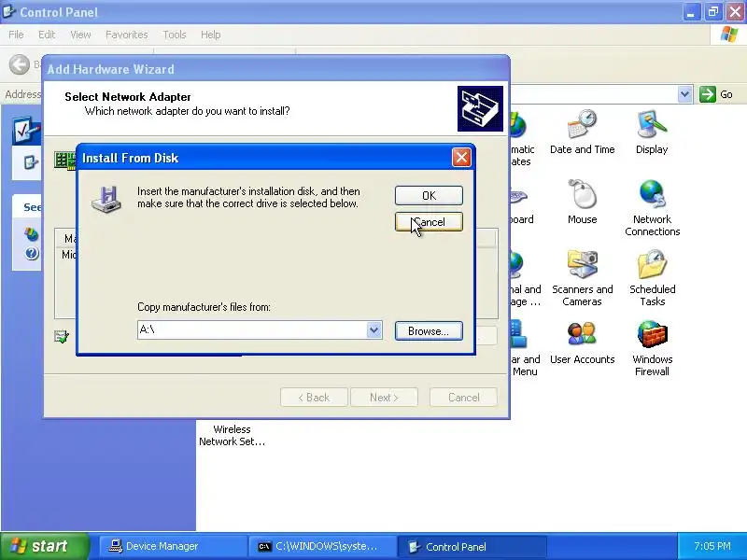Open User Accounts icon
This screenshot has width=747, height=560.
point(582,343)
